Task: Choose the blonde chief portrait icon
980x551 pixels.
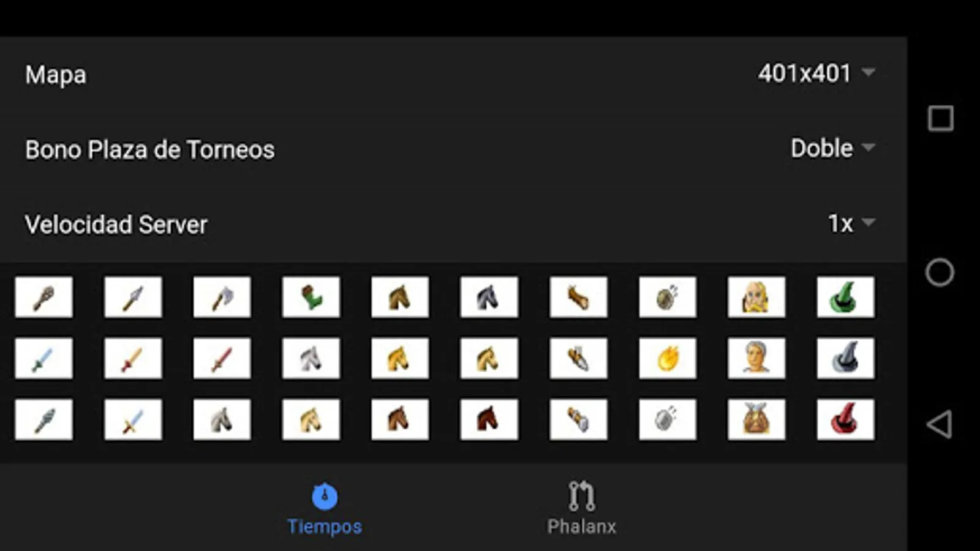Action: 756,297
